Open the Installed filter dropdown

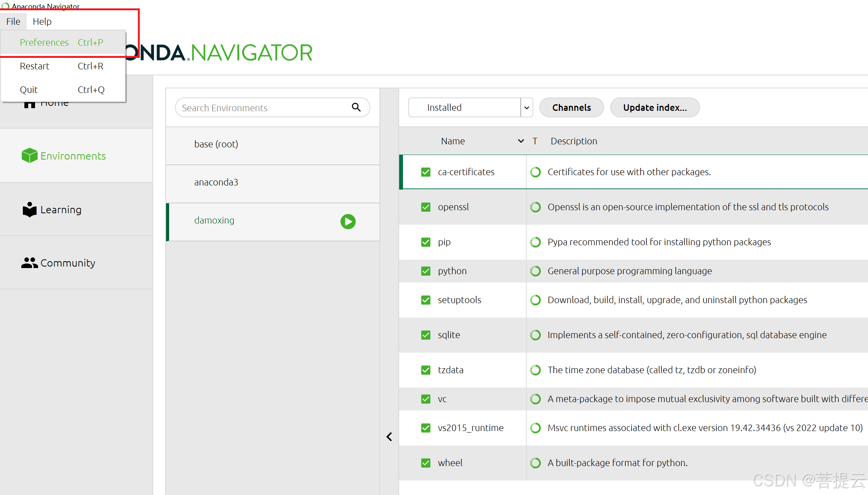point(526,108)
